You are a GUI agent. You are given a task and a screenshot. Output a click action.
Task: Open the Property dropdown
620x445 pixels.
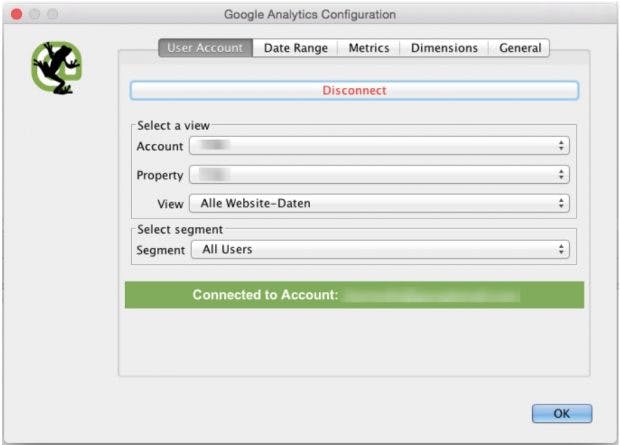pos(379,174)
